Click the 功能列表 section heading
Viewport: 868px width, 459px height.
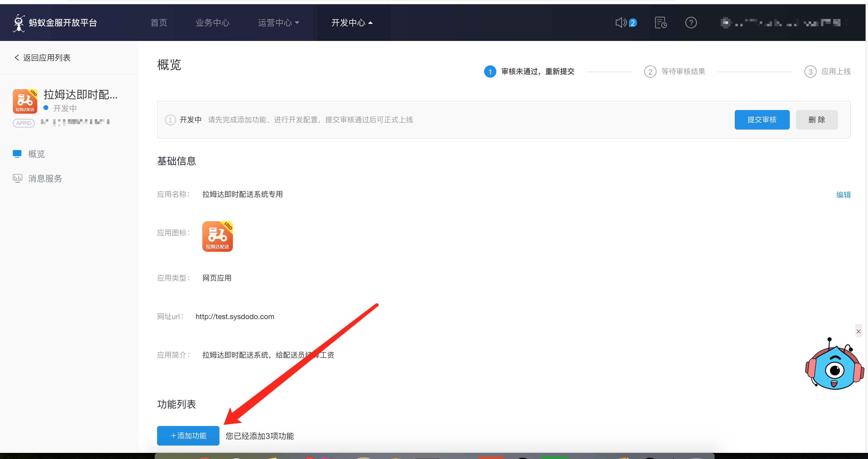point(176,404)
